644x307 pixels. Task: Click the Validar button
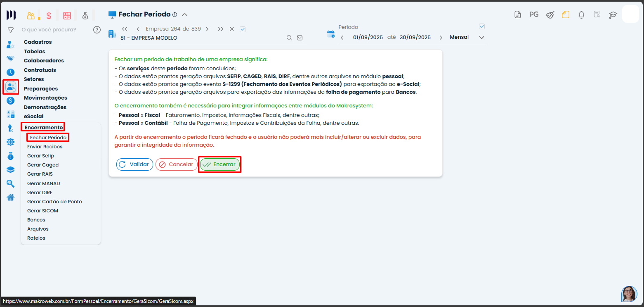[134, 164]
